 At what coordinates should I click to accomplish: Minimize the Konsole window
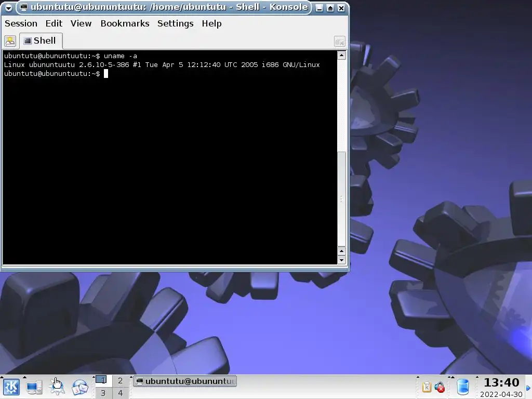tap(319, 8)
